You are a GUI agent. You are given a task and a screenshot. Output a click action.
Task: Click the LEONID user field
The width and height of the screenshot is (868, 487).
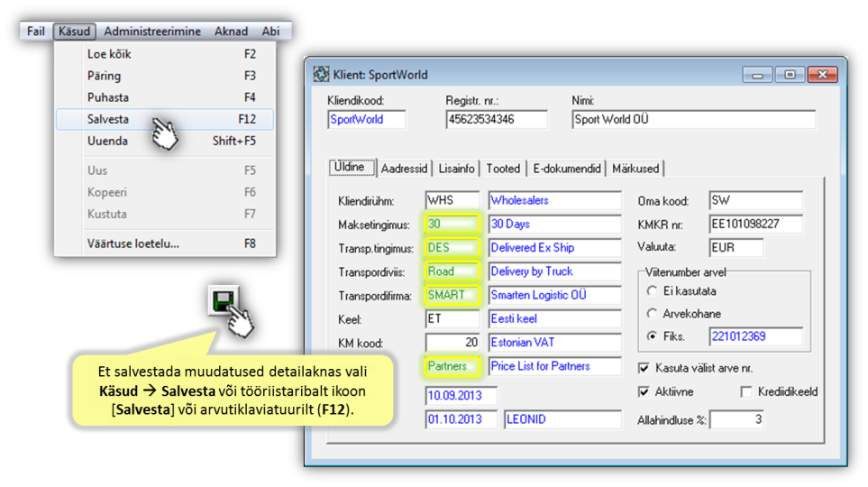[562, 419]
